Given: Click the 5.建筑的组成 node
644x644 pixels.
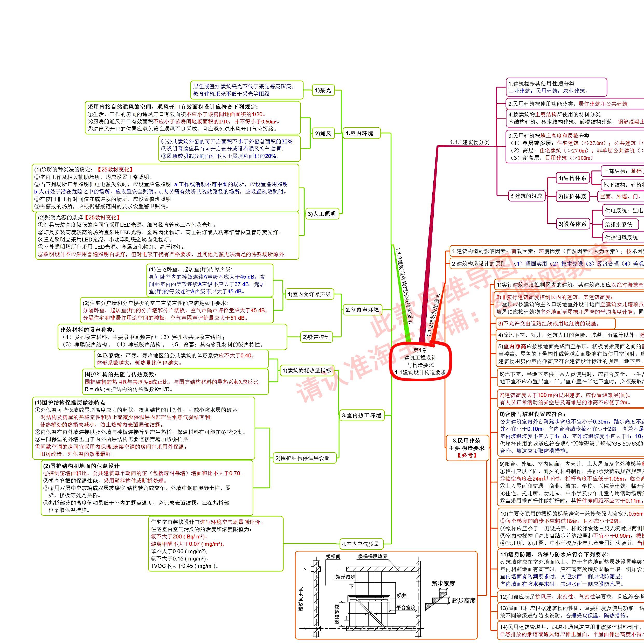Looking at the screenshot, I should 527,196.
